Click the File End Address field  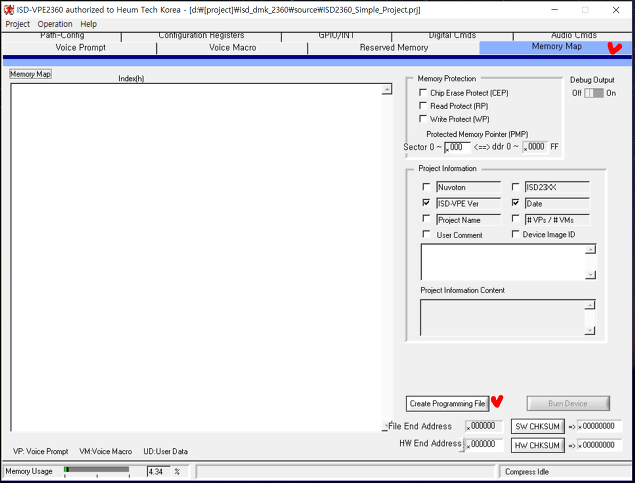[484, 426]
